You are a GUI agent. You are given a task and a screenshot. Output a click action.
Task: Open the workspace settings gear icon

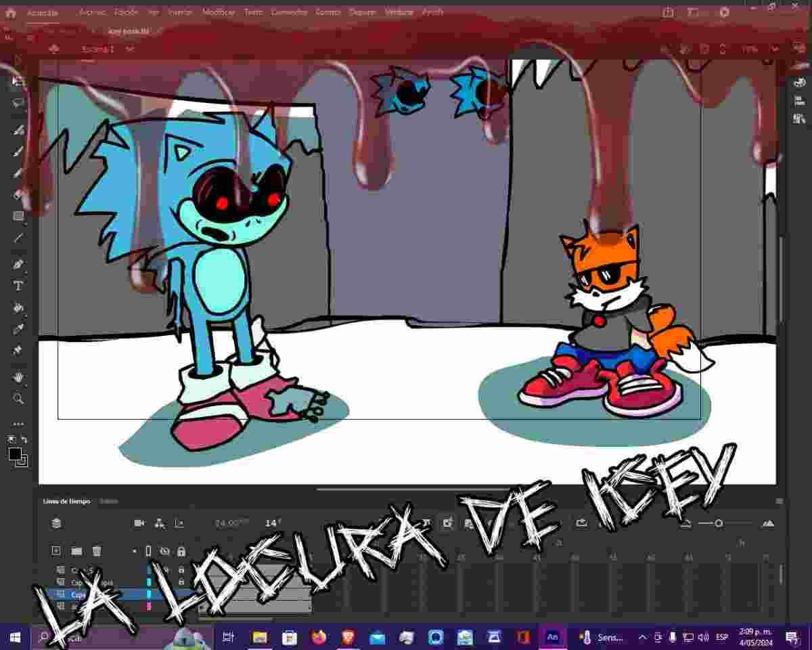click(725, 12)
